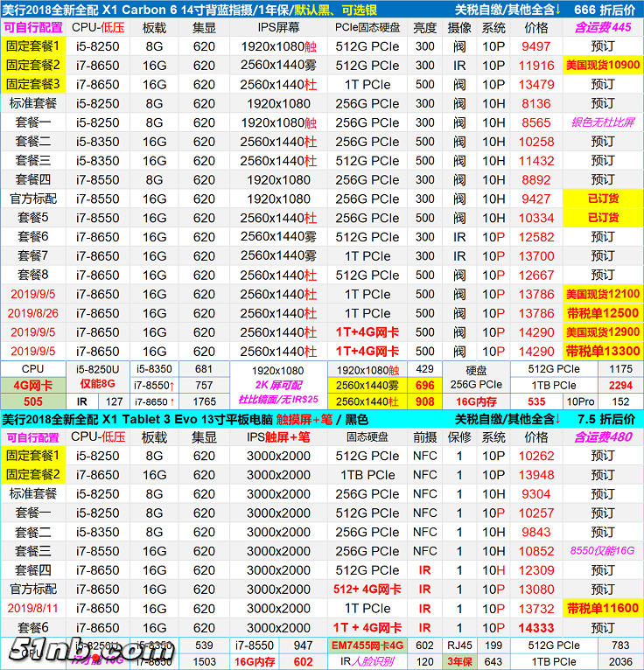Select the price 10334

coord(535,218)
